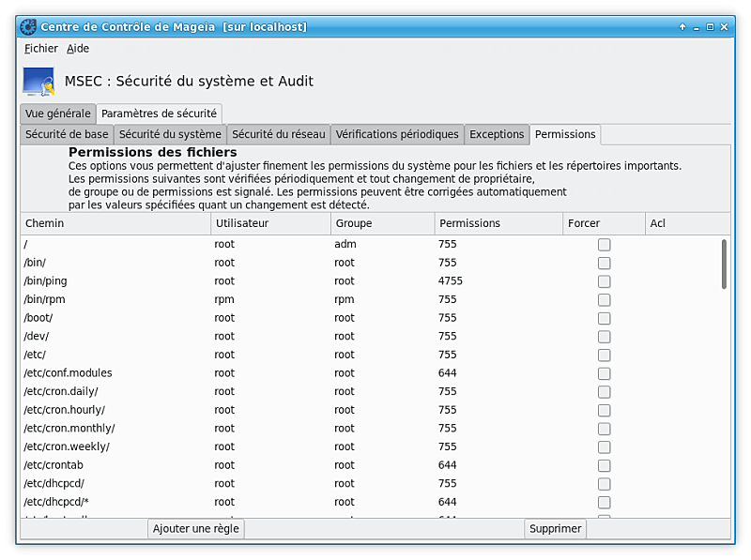
Task: Go to the Exceptions tab
Action: click(x=497, y=134)
